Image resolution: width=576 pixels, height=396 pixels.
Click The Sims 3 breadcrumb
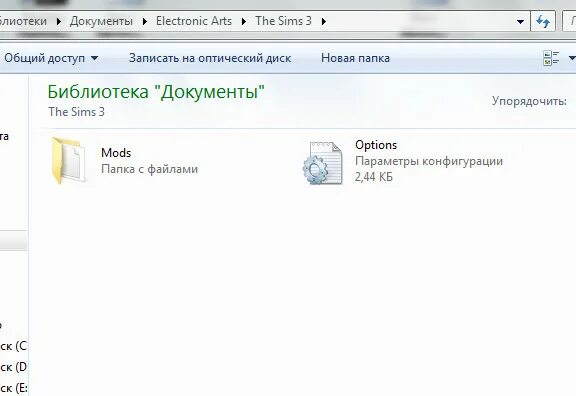283,21
